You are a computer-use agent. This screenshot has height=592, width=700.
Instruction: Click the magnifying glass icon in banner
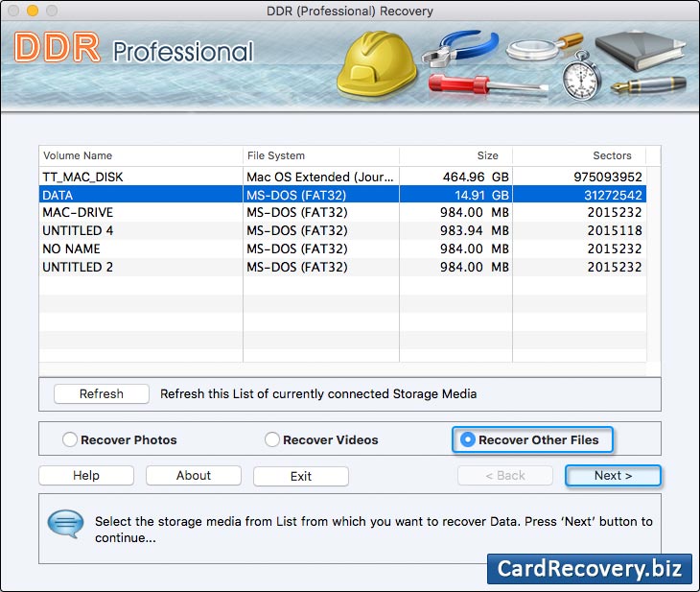point(545,47)
